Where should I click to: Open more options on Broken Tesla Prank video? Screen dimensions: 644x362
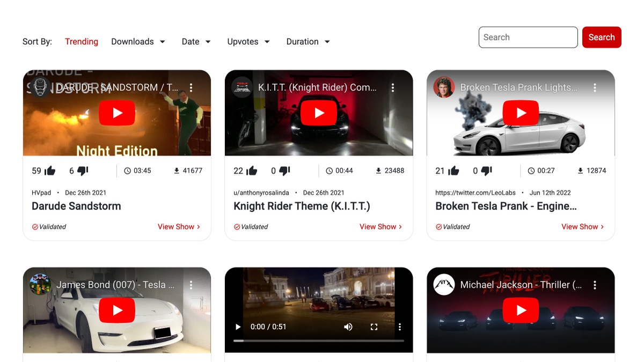tap(595, 87)
